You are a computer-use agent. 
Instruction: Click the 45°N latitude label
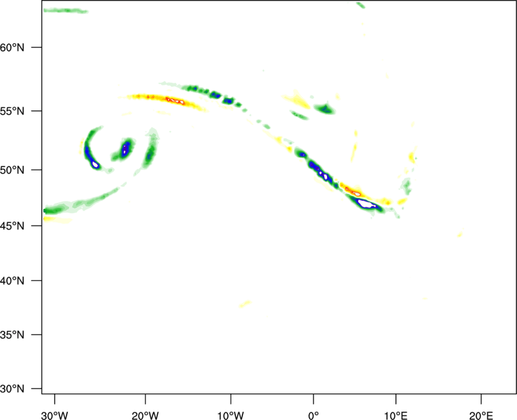click(12, 226)
